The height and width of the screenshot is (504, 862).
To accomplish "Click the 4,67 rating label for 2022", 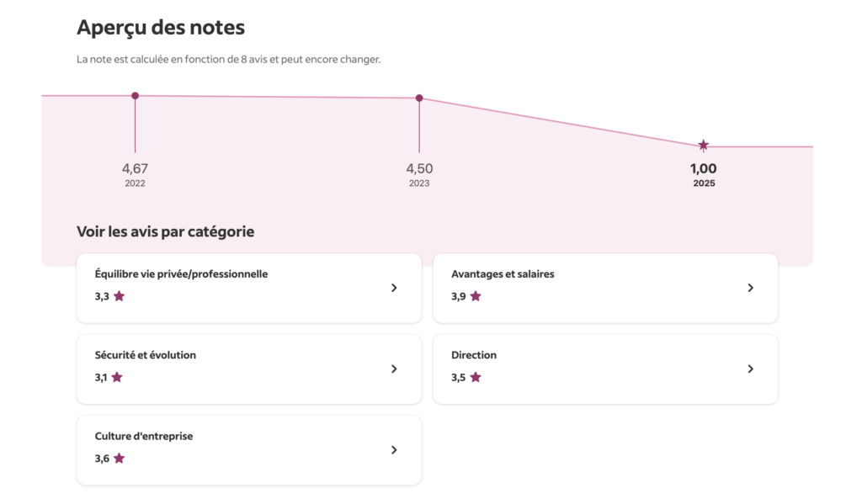I will click(x=135, y=168).
